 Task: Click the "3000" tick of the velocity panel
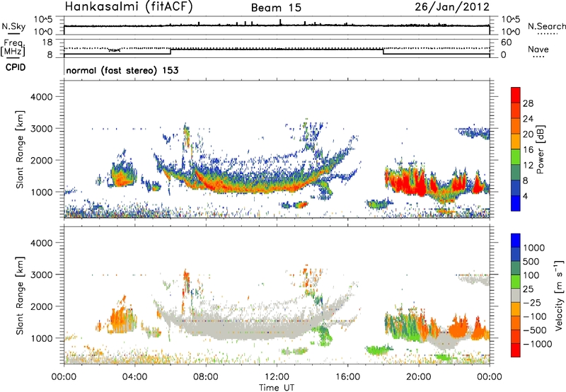[x=42, y=275]
